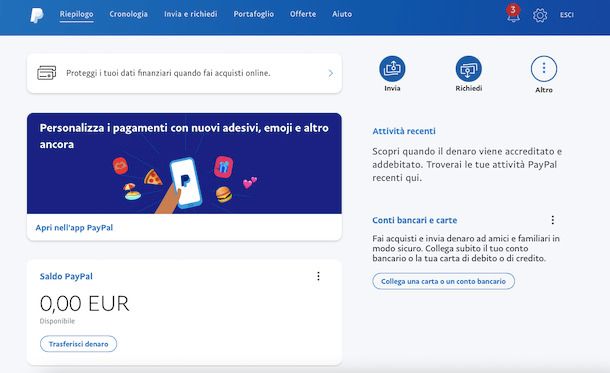Click the Richiedi label under the request icon

[x=468, y=88]
